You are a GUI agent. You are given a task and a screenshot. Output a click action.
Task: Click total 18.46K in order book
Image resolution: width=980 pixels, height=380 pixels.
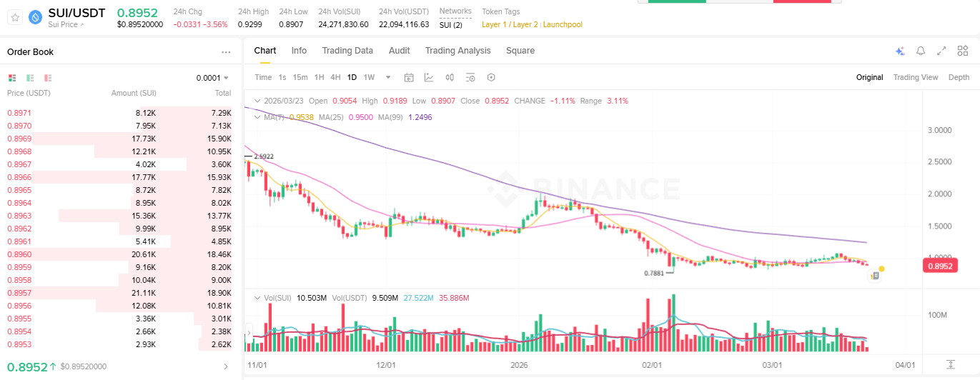[x=219, y=254]
